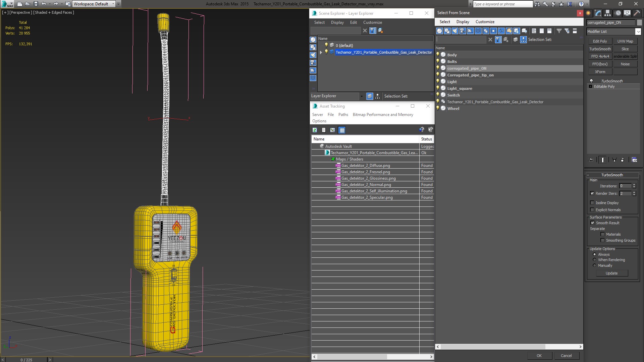Toggle Display Cameras filter in Select From Scene

click(463, 31)
